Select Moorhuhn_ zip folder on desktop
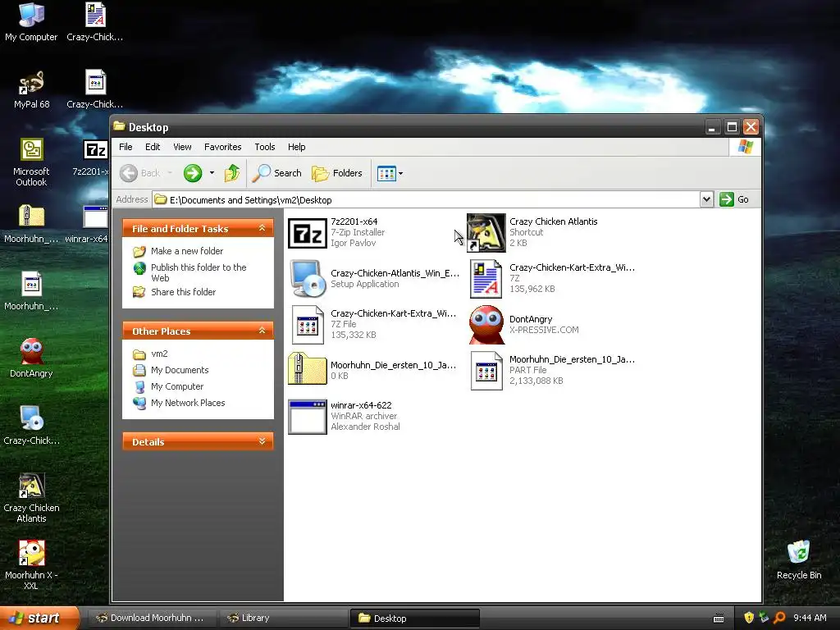The height and width of the screenshot is (630, 840). (31, 224)
